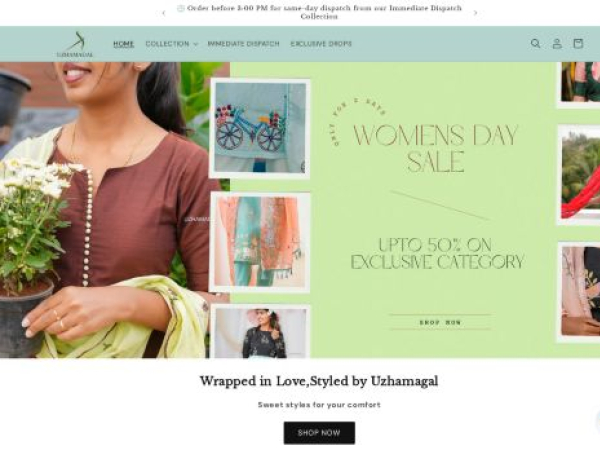This screenshot has width=600, height=450.
Task: Click the red garland photo at right
Action: pos(579,174)
